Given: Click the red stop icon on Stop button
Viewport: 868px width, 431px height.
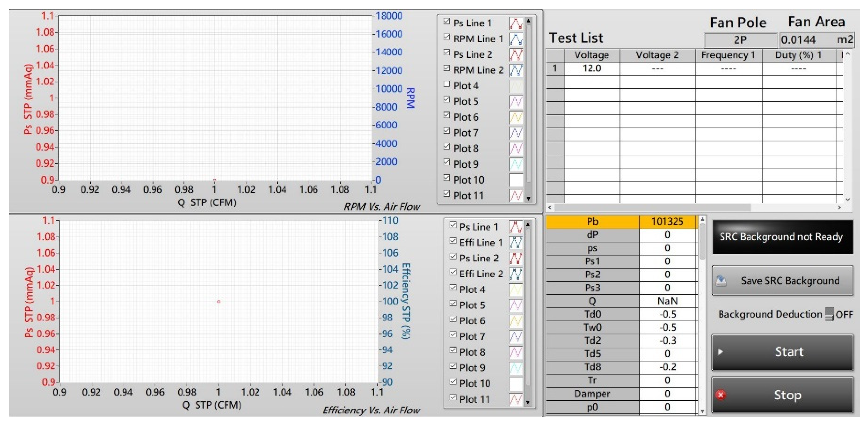Looking at the screenshot, I should [x=721, y=395].
